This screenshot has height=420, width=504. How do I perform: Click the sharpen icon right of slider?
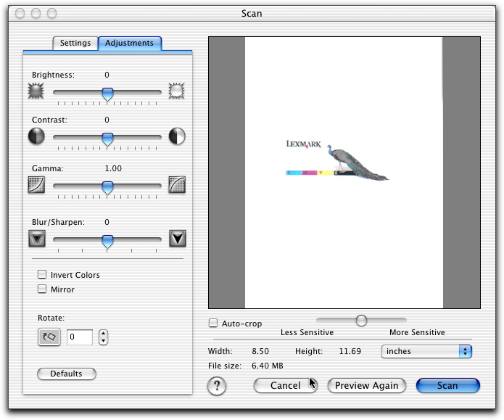coord(177,238)
